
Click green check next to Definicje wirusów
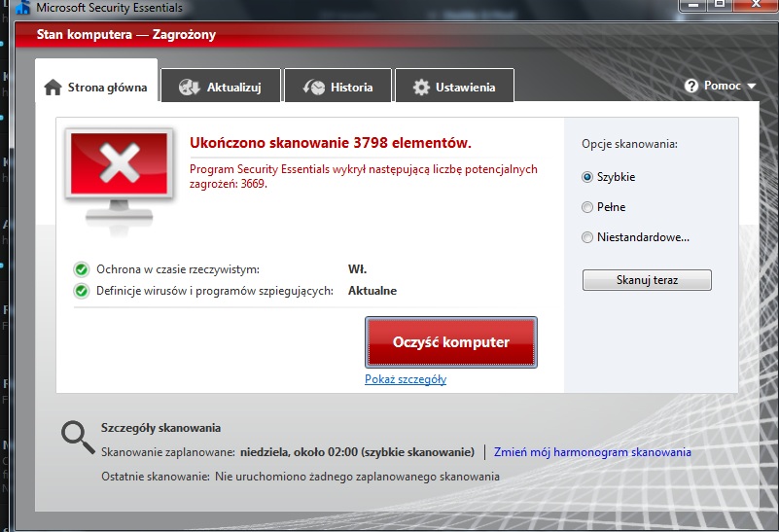pyautogui.click(x=82, y=291)
